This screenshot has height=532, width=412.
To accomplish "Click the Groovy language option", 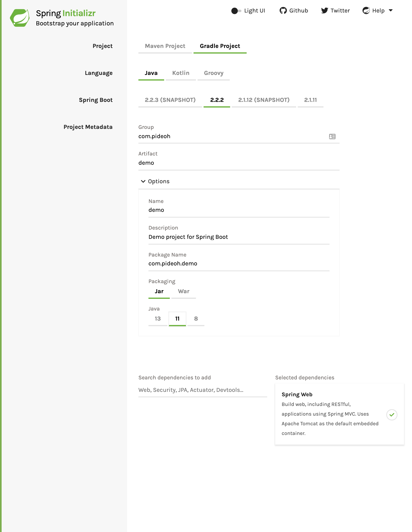I will [x=213, y=73].
